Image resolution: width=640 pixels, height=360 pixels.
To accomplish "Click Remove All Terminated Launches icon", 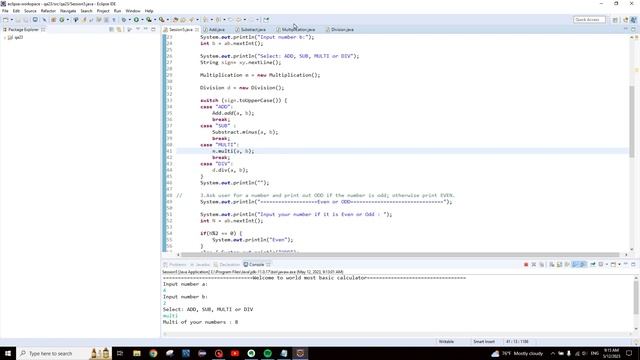I will 542,264.
